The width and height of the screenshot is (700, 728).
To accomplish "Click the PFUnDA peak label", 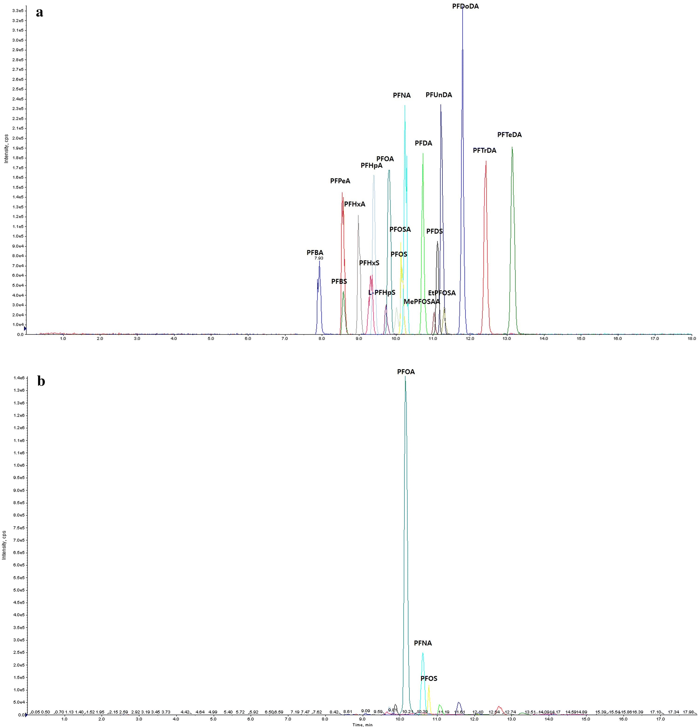I will pyautogui.click(x=439, y=95).
